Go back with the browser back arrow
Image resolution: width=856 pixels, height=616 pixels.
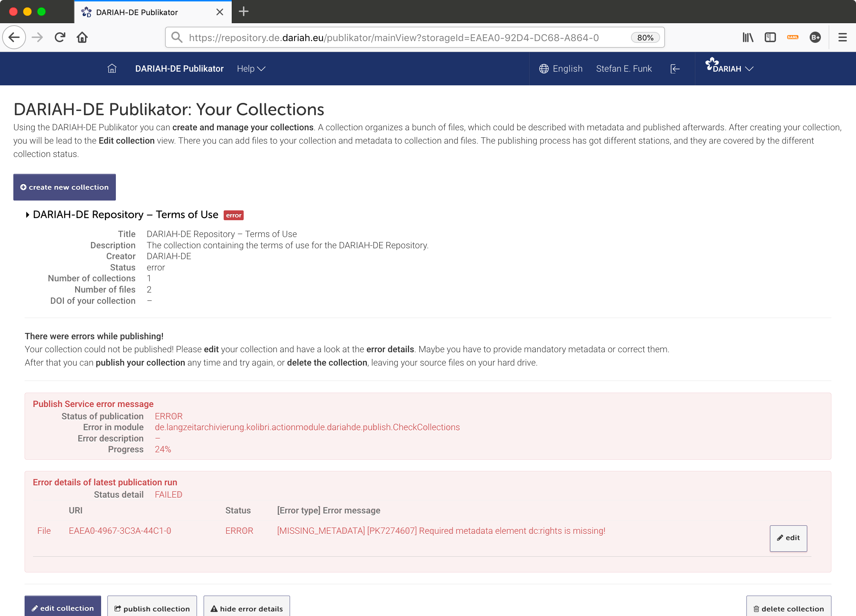tap(14, 37)
